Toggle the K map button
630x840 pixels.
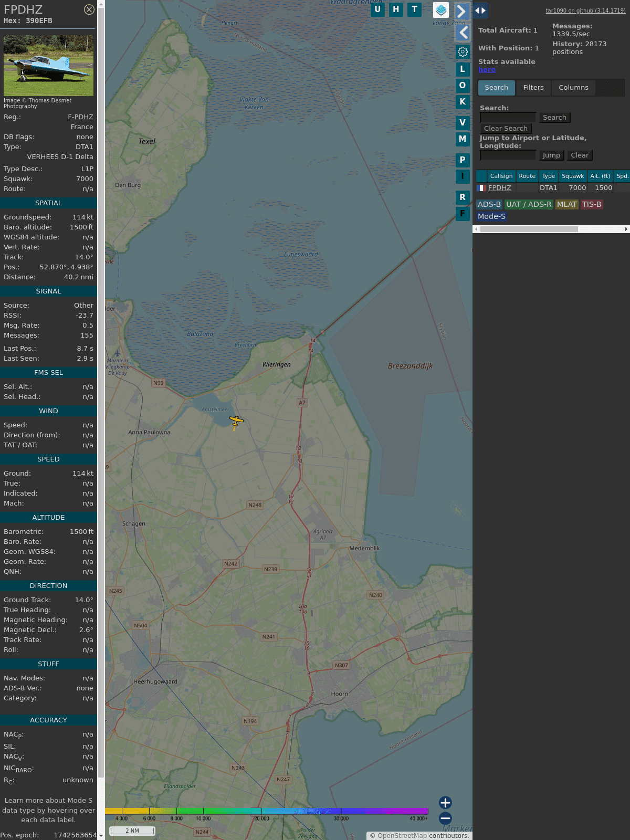pos(463,101)
